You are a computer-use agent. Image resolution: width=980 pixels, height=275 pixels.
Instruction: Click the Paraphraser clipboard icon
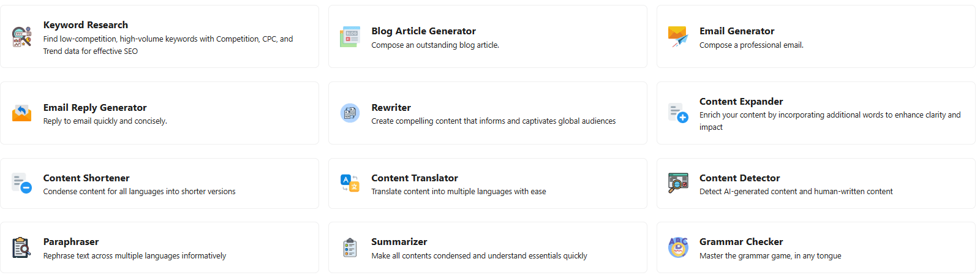pos(22,247)
